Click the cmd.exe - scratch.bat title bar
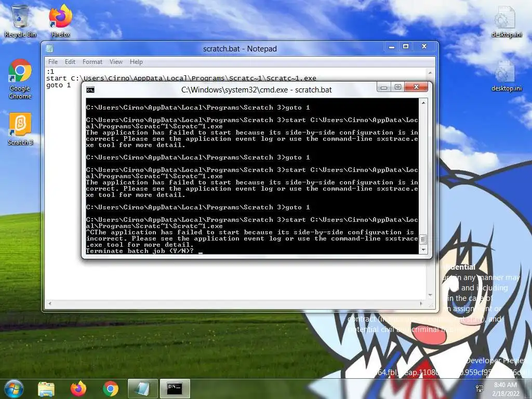The height and width of the screenshot is (399, 532). pos(257,90)
